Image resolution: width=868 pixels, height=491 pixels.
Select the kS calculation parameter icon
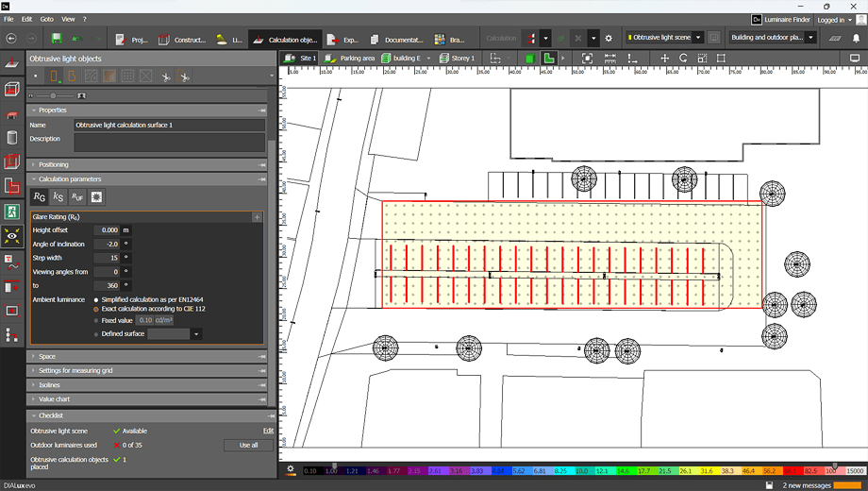tap(58, 196)
